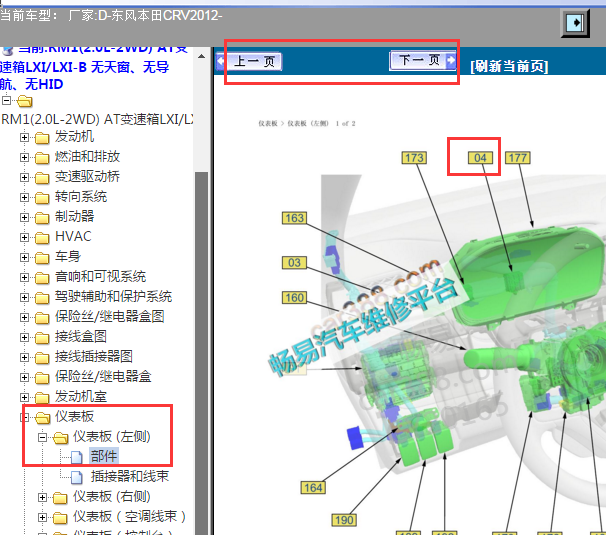Expand the HVAC tree node
This screenshot has width=606, height=535.
[24, 237]
